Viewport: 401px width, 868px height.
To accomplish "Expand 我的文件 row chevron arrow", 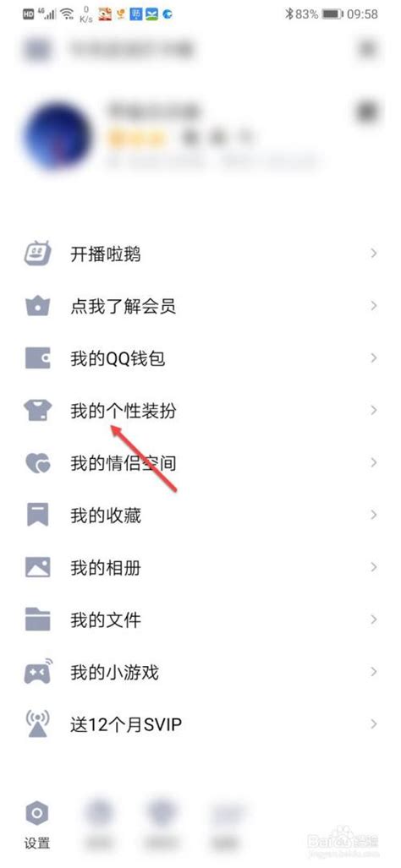I will 374,620.
